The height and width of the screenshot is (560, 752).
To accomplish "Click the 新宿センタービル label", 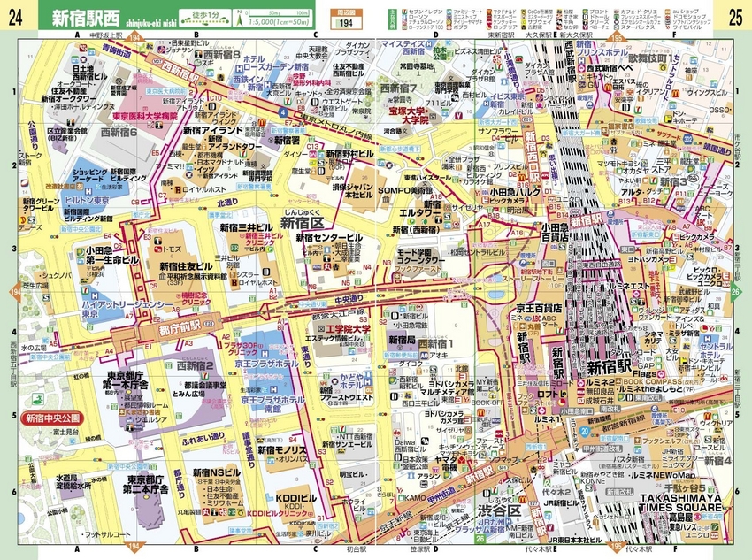I will [329, 237].
